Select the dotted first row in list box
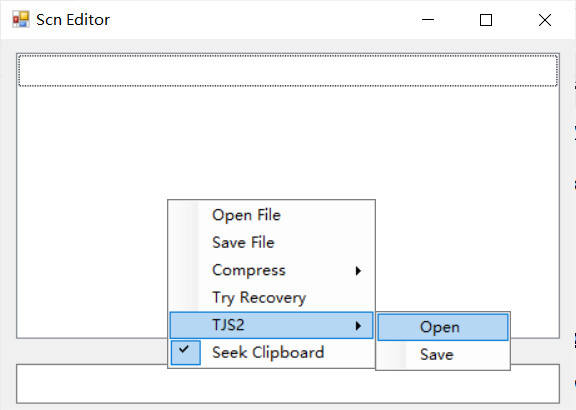The image size is (576, 410). coord(288,71)
